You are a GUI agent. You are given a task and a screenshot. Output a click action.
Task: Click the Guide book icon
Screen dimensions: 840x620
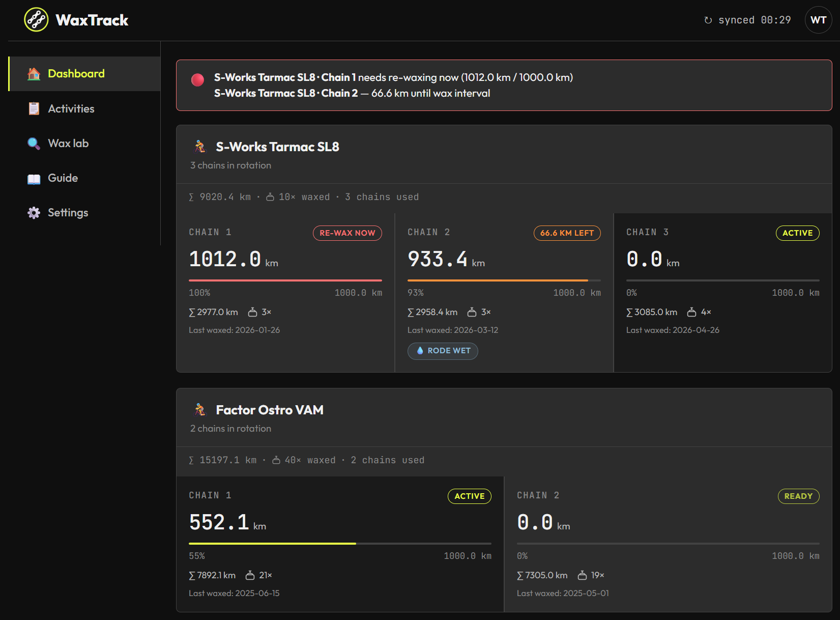pos(34,179)
